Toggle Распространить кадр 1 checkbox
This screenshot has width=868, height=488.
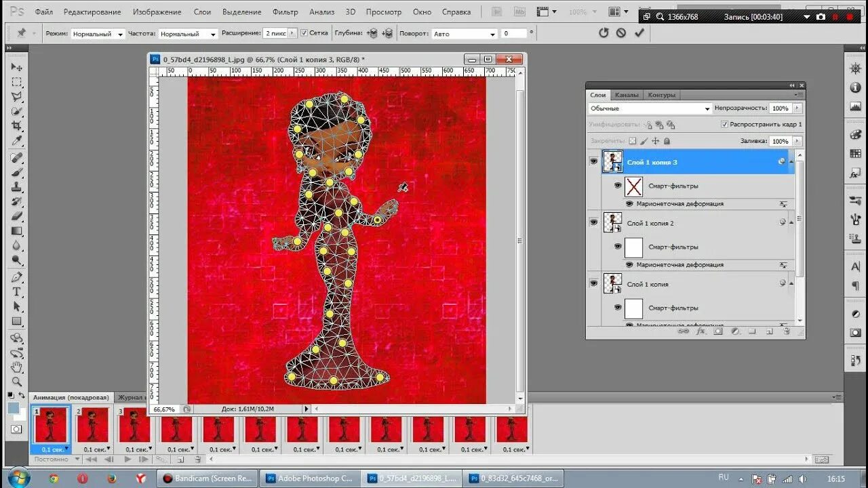(725, 125)
